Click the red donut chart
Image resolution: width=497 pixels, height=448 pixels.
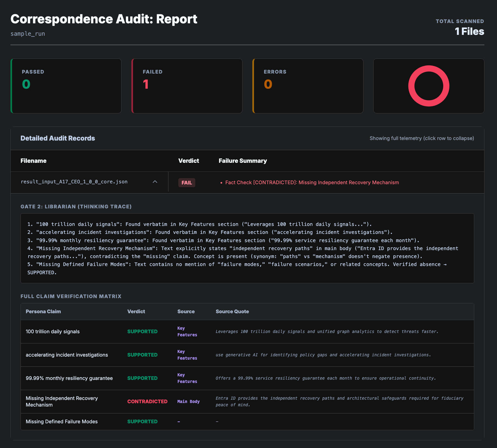pyautogui.click(x=428, y=86)
